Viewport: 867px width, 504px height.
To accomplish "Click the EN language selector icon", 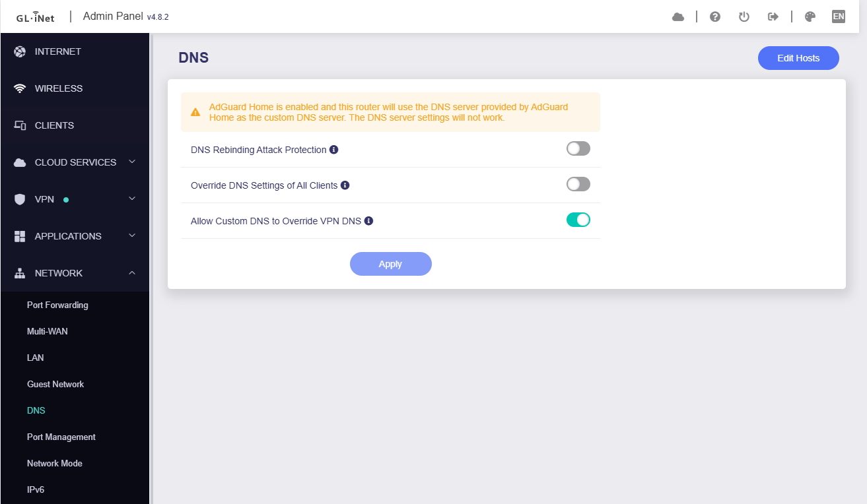I will coord(839,17).
